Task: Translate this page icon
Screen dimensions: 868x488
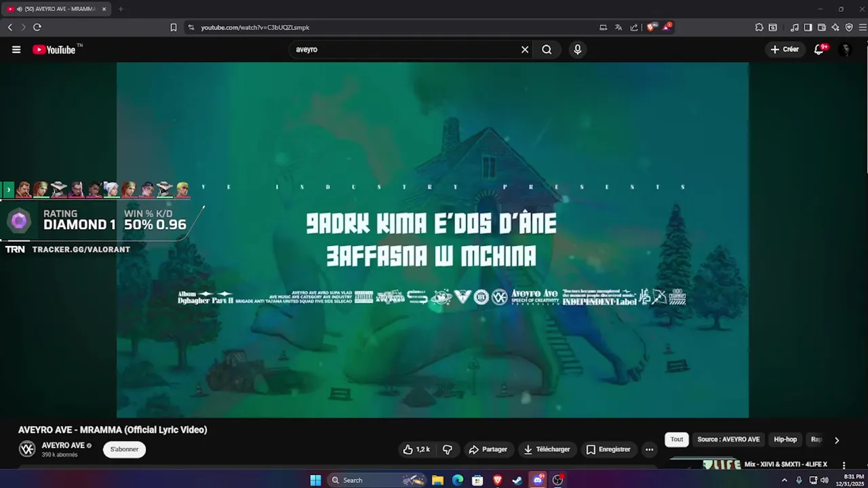Action: tap(618, 27)
